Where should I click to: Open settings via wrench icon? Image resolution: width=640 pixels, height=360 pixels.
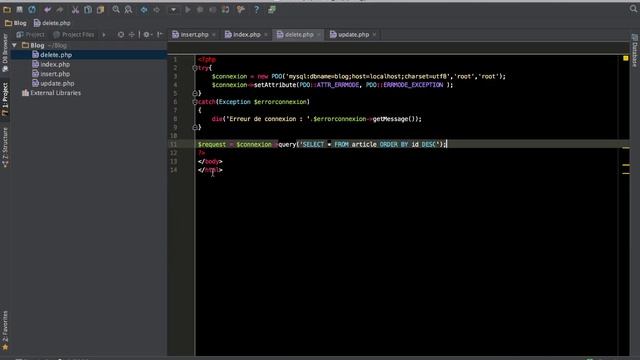pos(240,9)
